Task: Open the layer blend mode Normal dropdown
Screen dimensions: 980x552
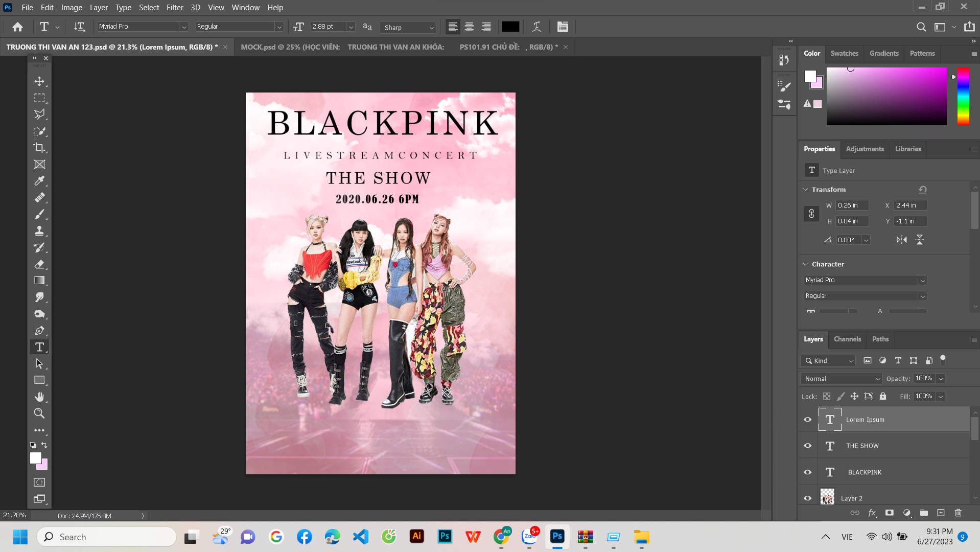Action: pyautogui.click(x=841, y=379)
